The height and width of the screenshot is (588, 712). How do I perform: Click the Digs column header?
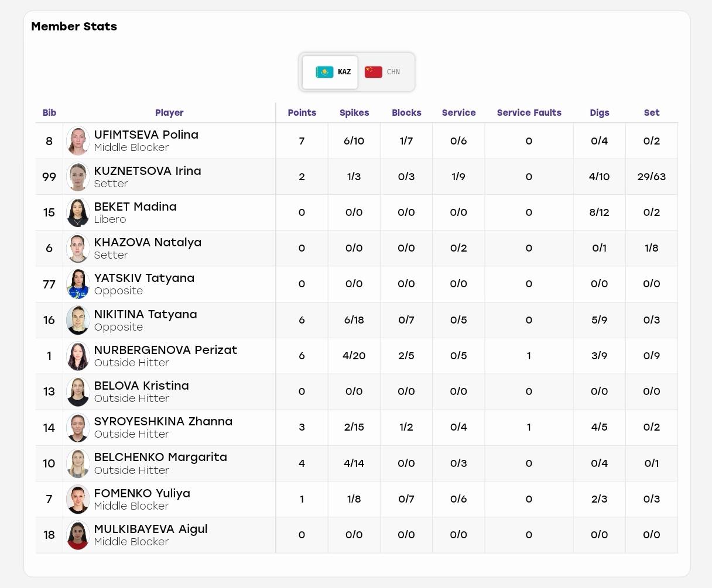pos(600,113)
